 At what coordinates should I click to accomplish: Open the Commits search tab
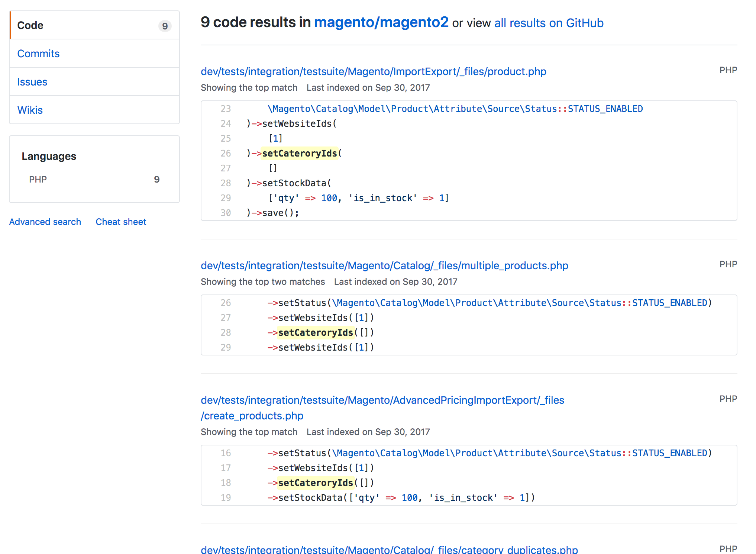coord(38,54)
